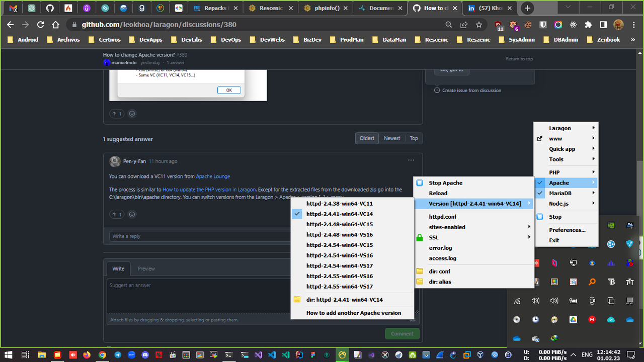Open the Apache Lounge link

pyautogui.click(x=213, y=176)
